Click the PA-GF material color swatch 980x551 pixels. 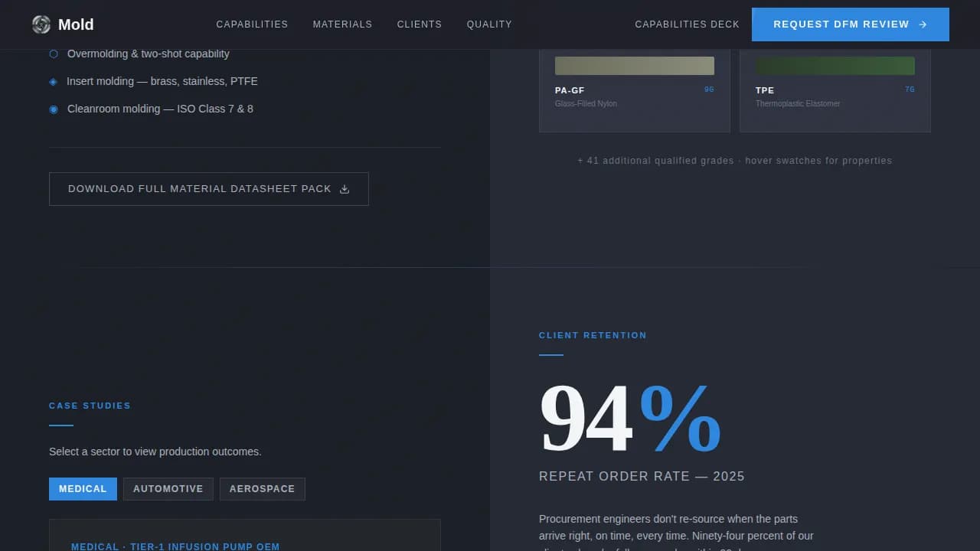(634, 65)
